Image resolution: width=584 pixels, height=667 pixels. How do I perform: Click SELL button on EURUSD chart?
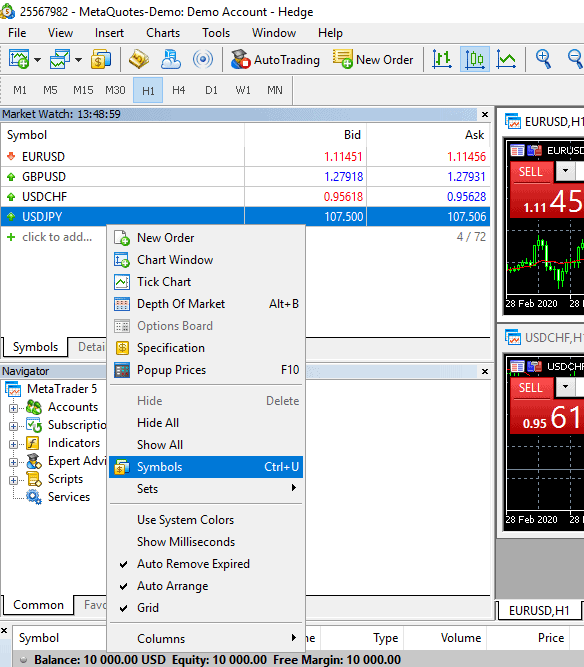(531, 172)
